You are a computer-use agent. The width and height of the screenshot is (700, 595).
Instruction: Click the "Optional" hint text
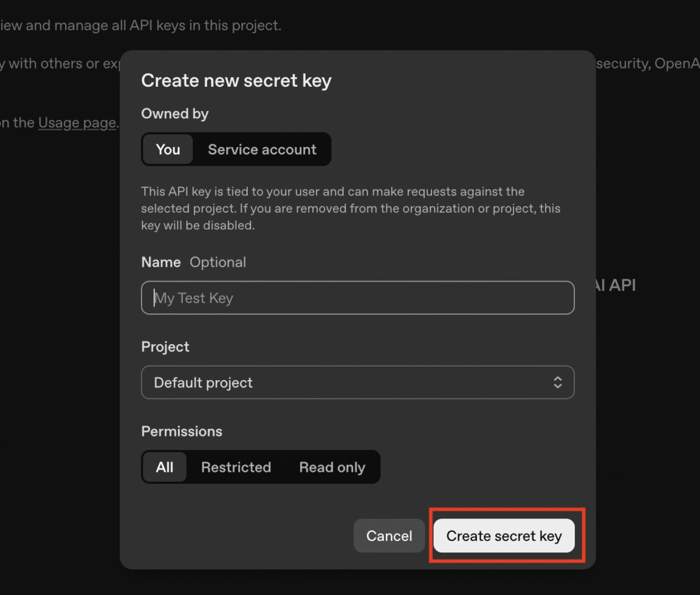pos(218,262)
